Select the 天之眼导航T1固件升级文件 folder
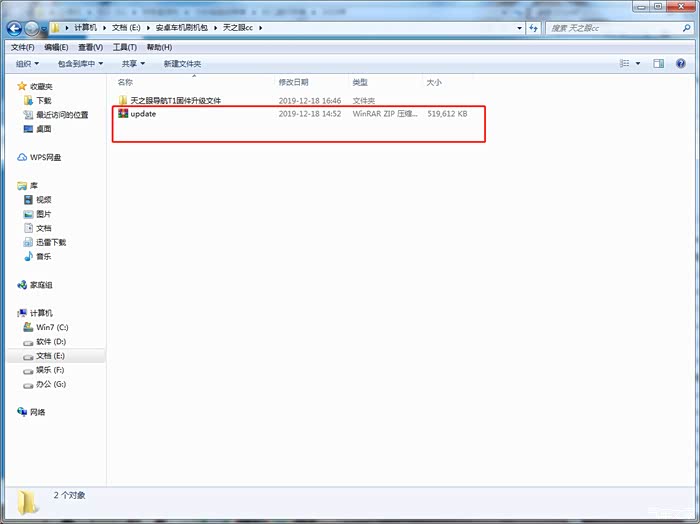 (175, 100)
